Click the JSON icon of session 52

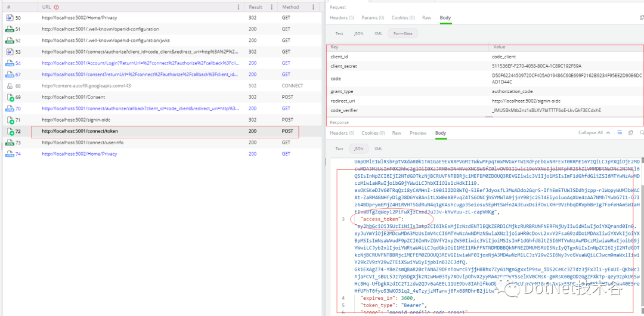click(x=10, y=41)
